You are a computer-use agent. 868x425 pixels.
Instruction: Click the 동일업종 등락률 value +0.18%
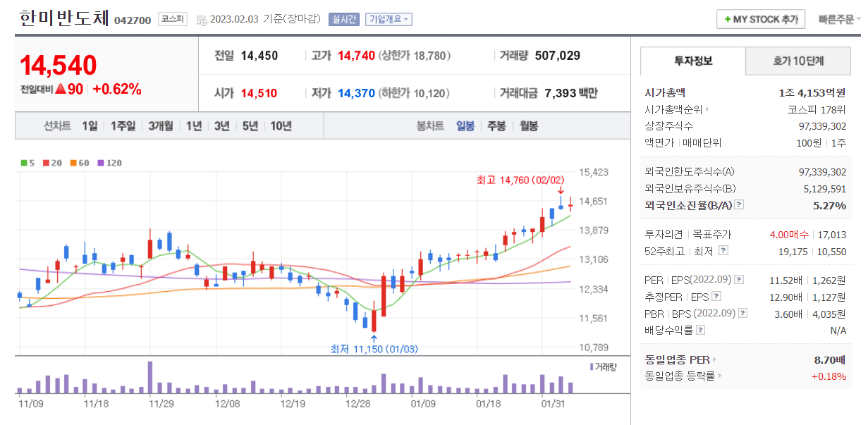829,376
